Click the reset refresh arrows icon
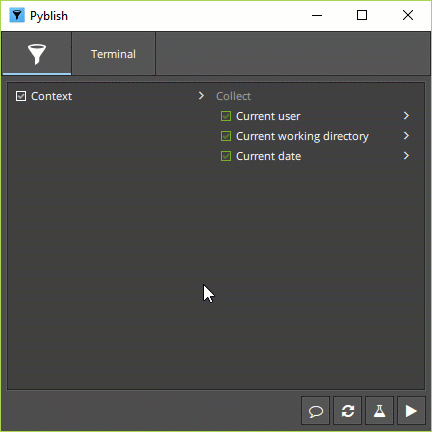 coord(347,411)
